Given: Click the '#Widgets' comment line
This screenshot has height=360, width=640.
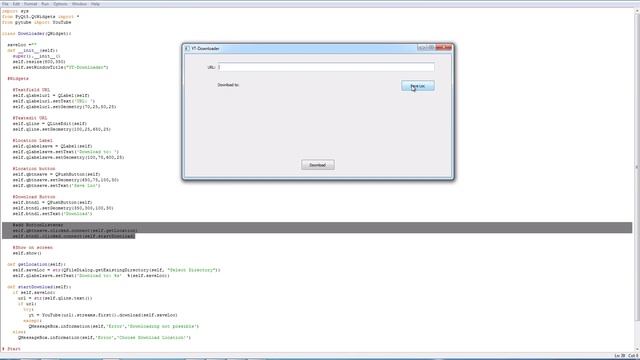Looking at the screenshot, I should [18, 78].
